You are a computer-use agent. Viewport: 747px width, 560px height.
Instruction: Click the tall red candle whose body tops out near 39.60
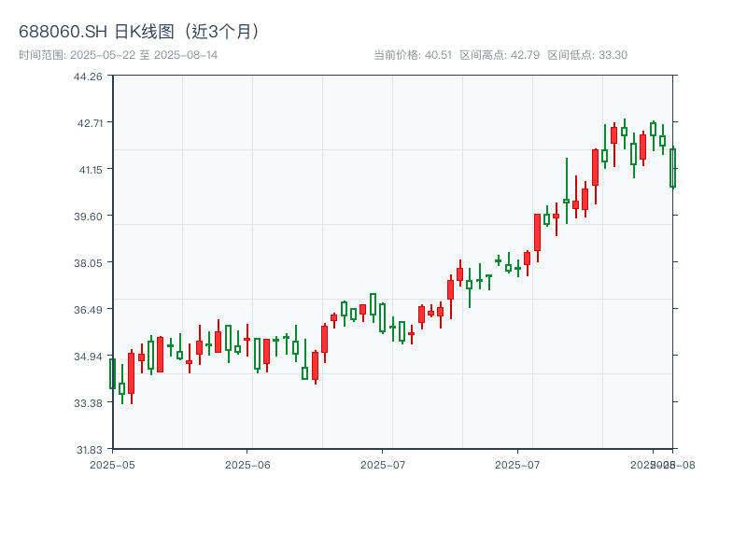click(x=537, y=232)
